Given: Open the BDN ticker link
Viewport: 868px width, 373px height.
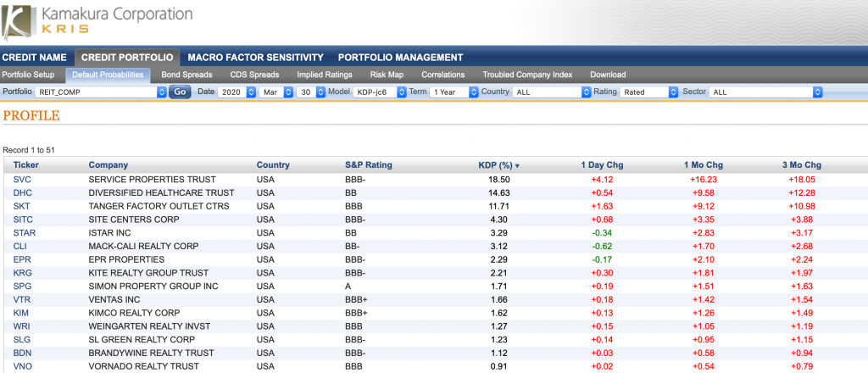Looking at the screenshot, I should pos(22,353).
